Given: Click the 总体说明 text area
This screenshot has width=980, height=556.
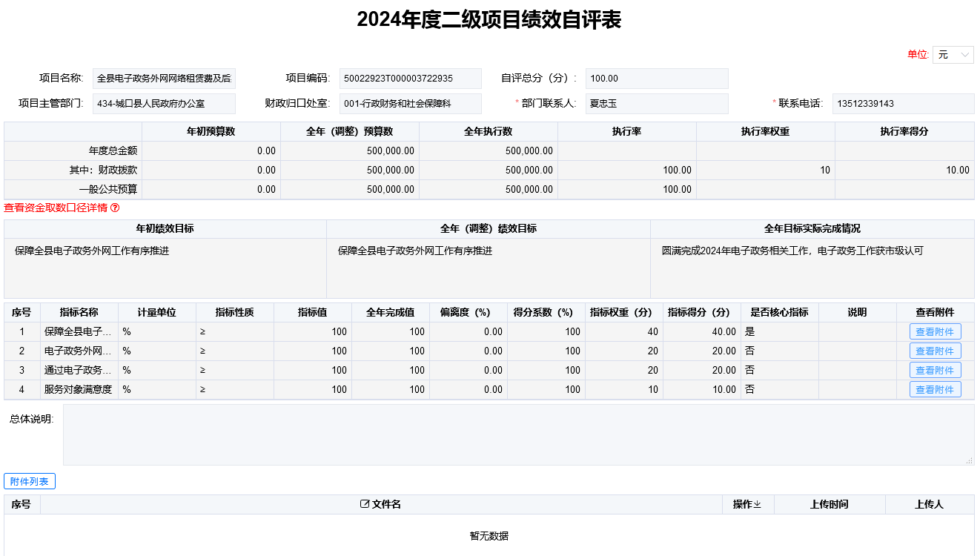Looking at the screenshot, I should [518, 434].
